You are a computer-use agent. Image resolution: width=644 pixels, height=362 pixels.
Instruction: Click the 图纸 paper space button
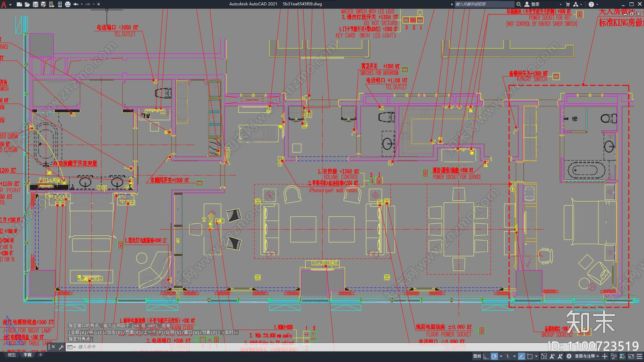(477, 356)
